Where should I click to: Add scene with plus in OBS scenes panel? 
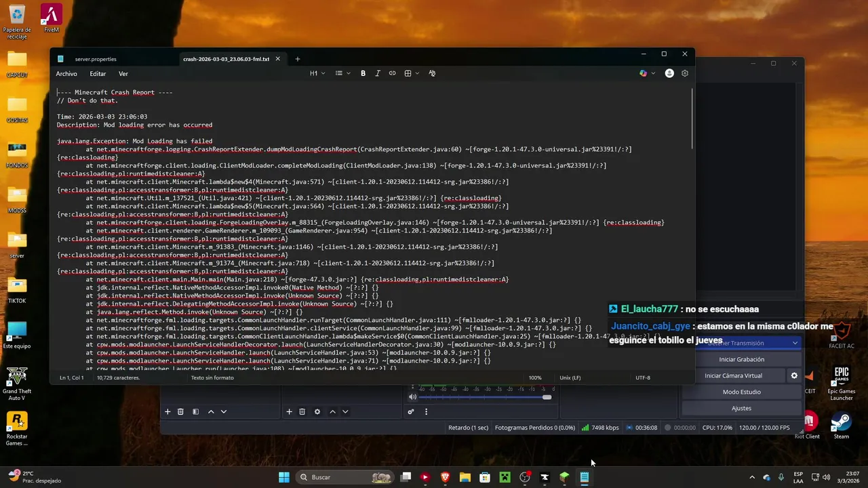(x=167, y=411)
